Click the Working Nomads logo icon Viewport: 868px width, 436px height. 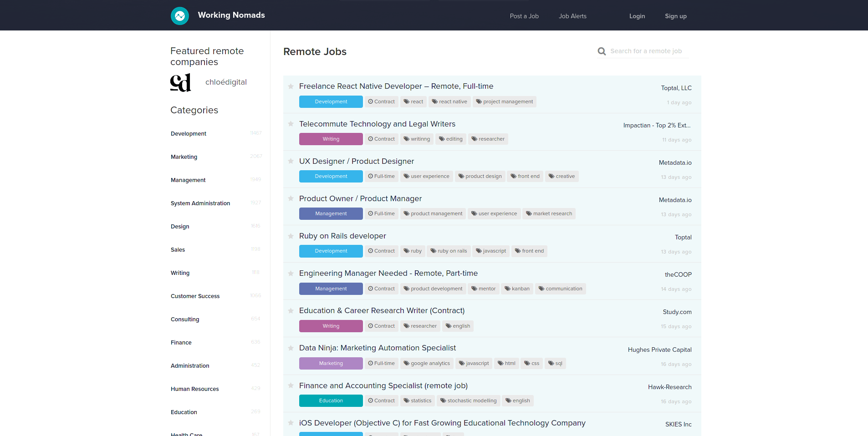(x=180, y=16)
